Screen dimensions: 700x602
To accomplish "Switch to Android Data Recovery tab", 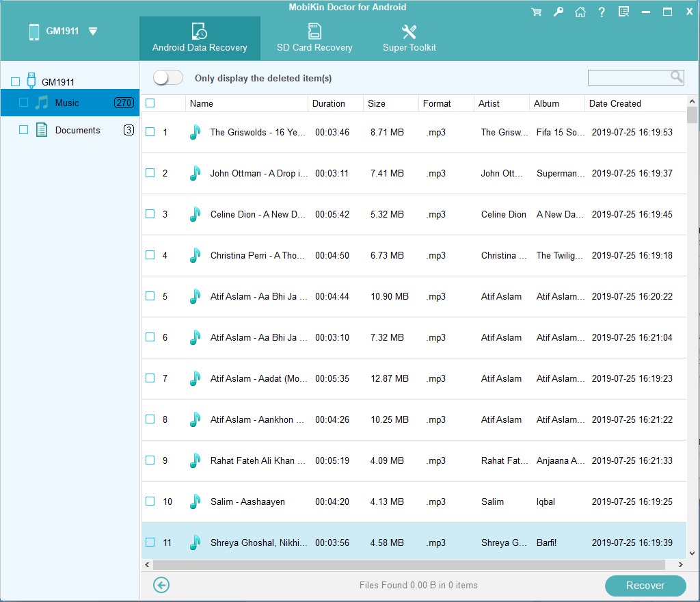I will [200, 38].
